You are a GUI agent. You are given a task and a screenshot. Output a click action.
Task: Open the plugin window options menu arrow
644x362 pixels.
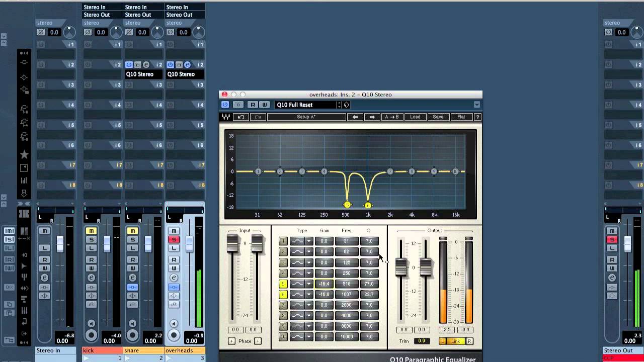(476, 105)
